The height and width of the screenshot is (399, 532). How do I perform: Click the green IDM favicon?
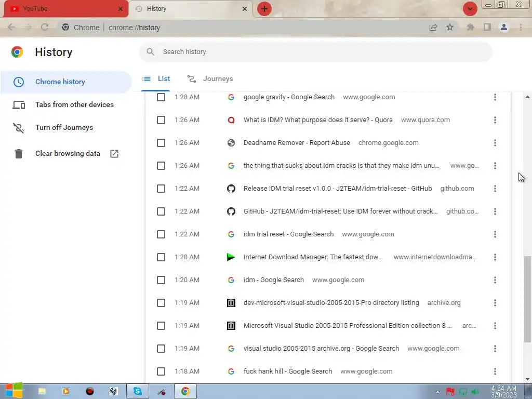pos(231,257)
